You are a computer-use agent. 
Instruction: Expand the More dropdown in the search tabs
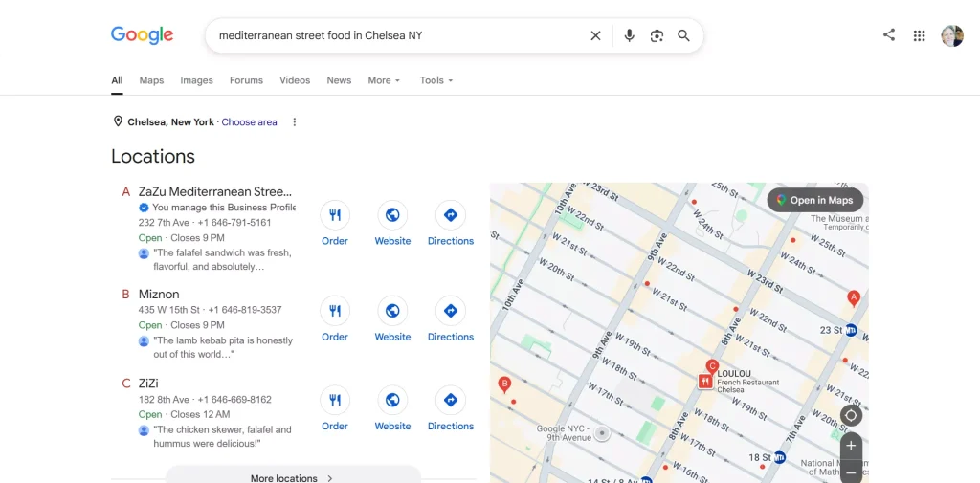click(x=384, y=80)
